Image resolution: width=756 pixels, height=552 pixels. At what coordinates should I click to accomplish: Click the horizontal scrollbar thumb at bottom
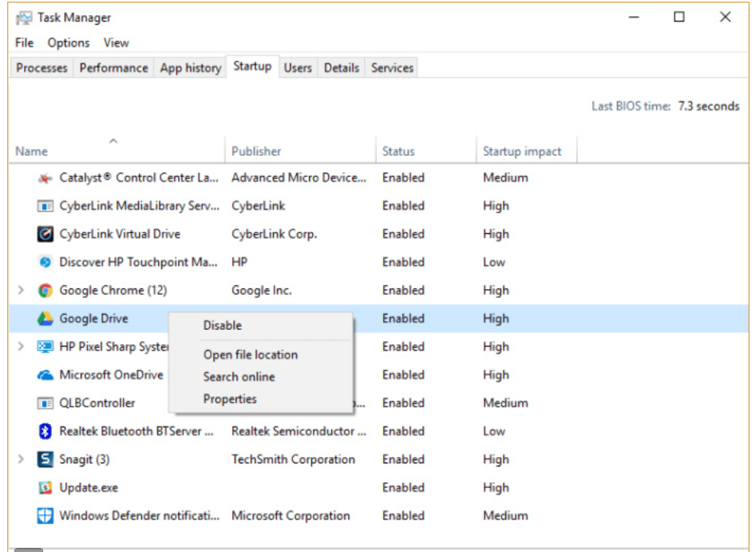tap(29, 550)
